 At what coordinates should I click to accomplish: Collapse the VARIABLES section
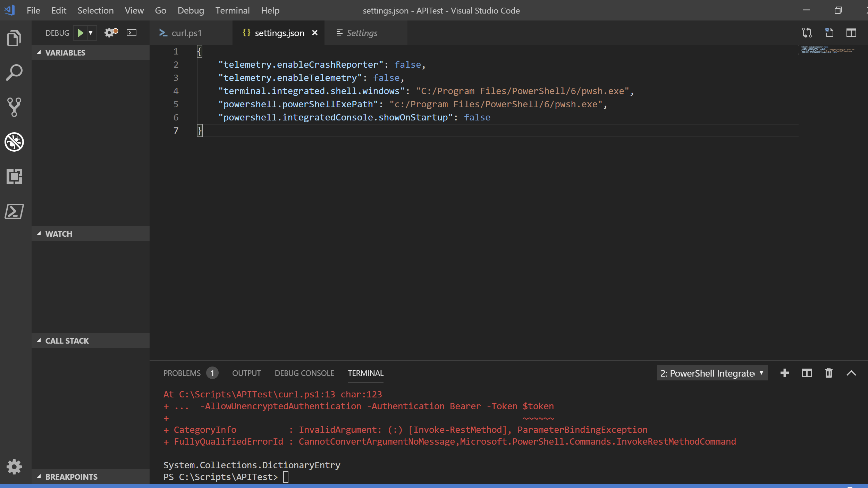coord(91,53)
